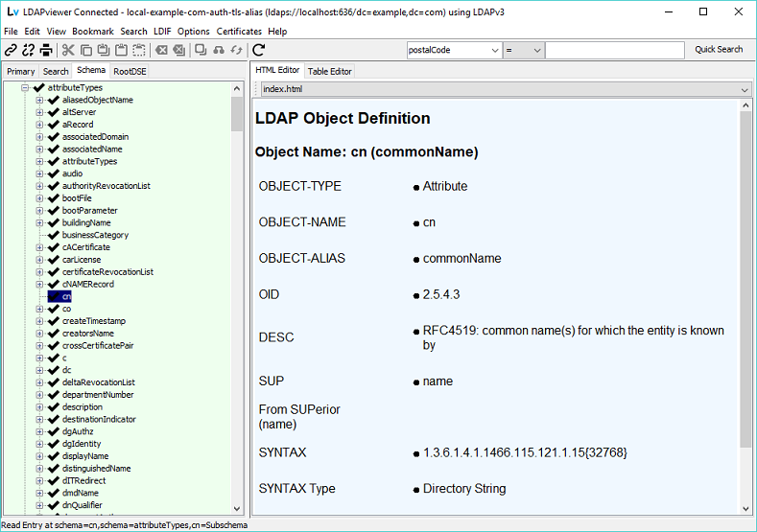Expand the audio tree node

click(x=39, y=173)
